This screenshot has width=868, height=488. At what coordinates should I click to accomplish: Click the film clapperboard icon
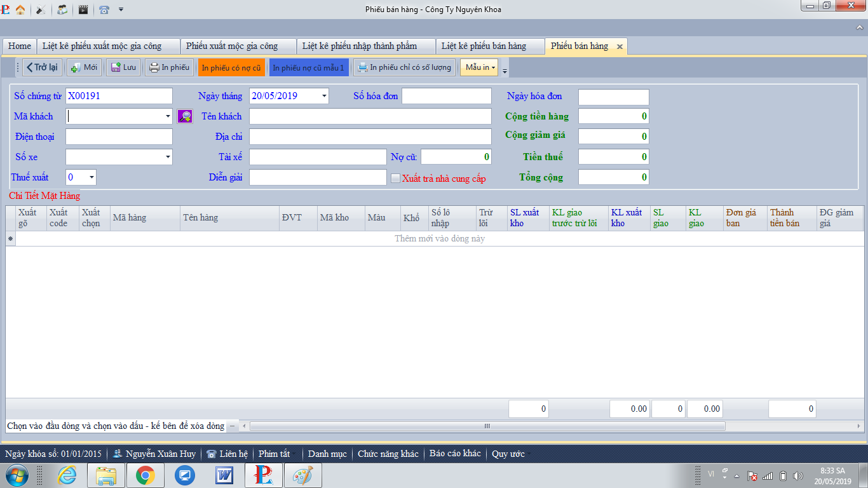pyautogui.click(x=83, y=10)
